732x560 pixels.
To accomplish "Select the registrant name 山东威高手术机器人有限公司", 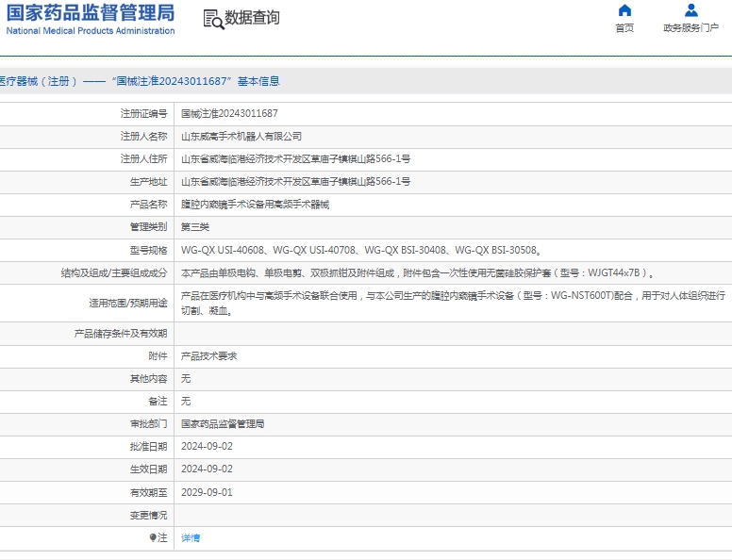I will [241, 137].
